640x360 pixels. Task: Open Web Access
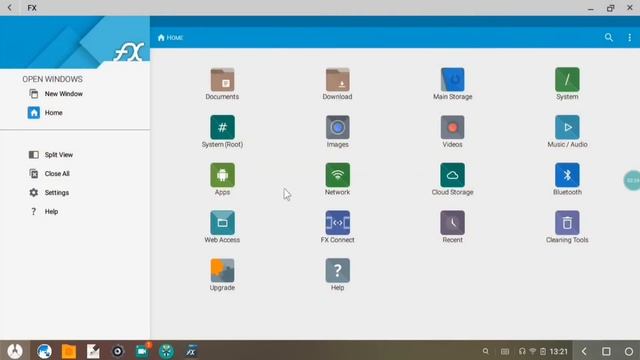(x=222, y=227)
